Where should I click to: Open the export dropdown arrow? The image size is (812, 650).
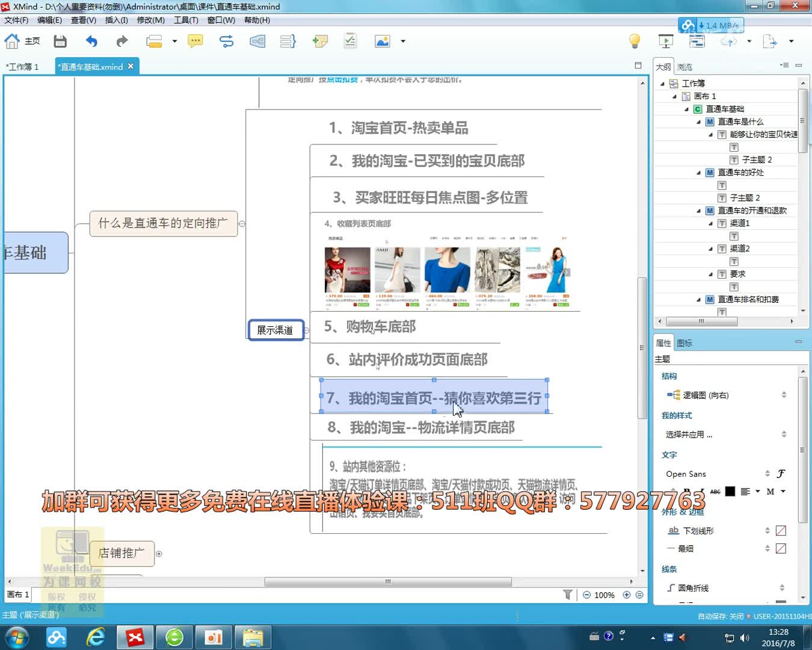point(791,41)
